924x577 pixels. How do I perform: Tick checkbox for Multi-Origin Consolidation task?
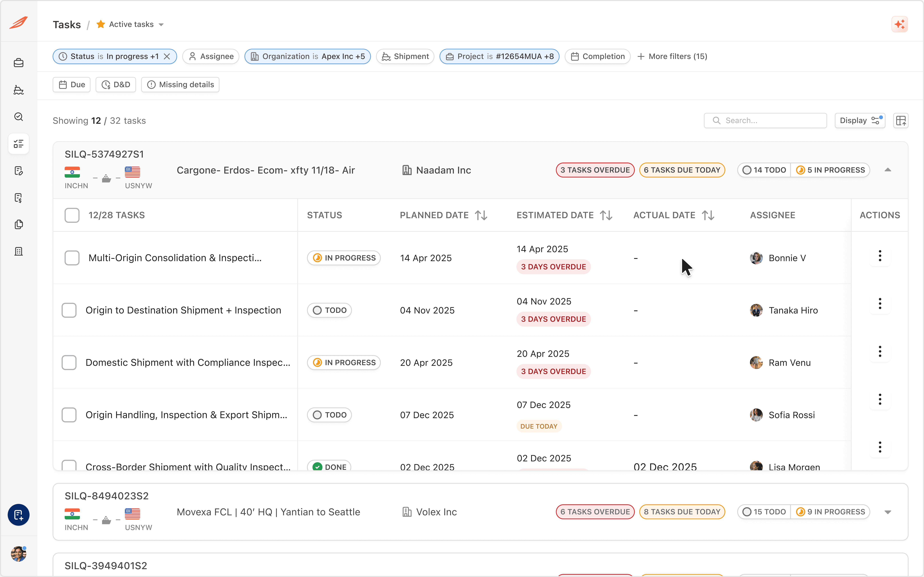pyautogui.click(x=72, y=258)
